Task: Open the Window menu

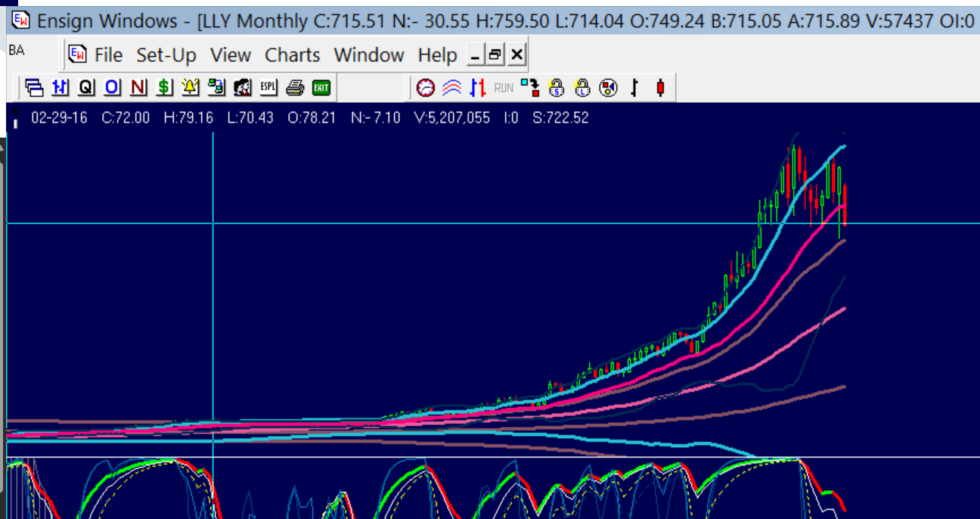Action: point(369,55)
